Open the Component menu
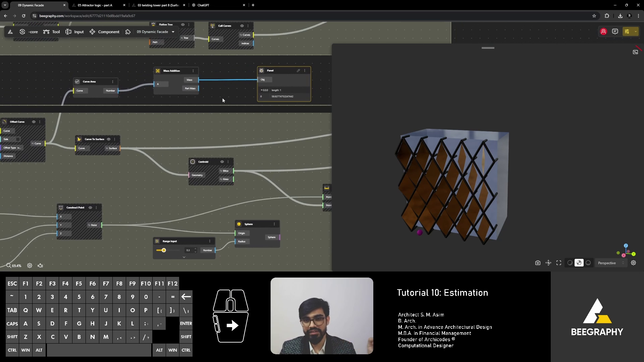This screenshot has width=644, height=362. [x=104, y=32]
